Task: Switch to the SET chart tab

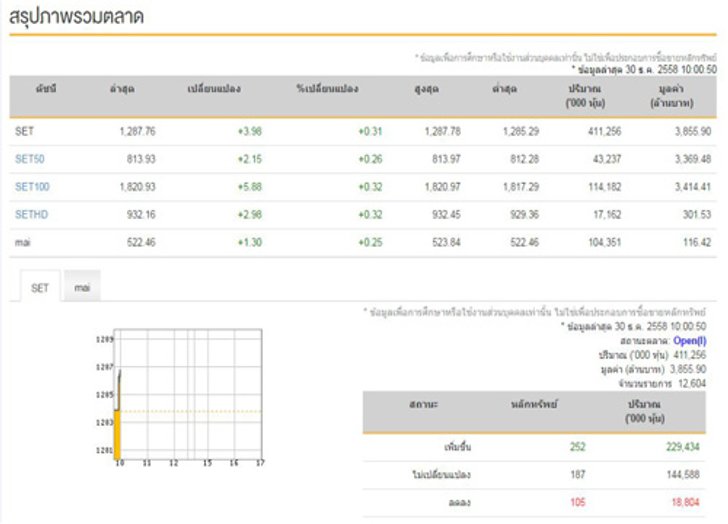Action: click(39, 288)
